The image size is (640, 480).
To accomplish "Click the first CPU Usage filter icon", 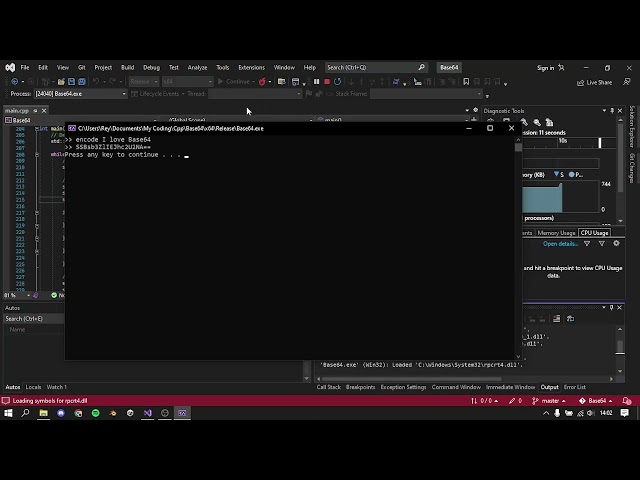I will click(x=587, y=244).
